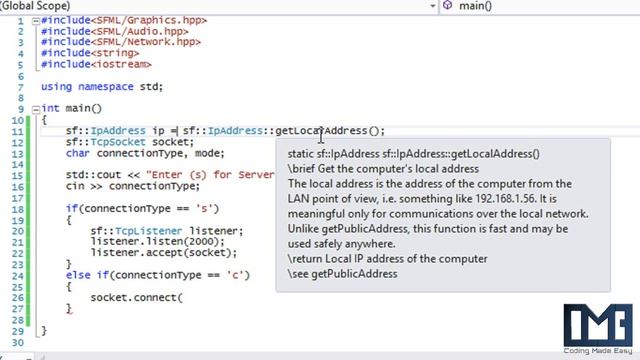Click the 'using namespace std;' line
This screenshot has width=640, height=360.
[x=102, y=87]
